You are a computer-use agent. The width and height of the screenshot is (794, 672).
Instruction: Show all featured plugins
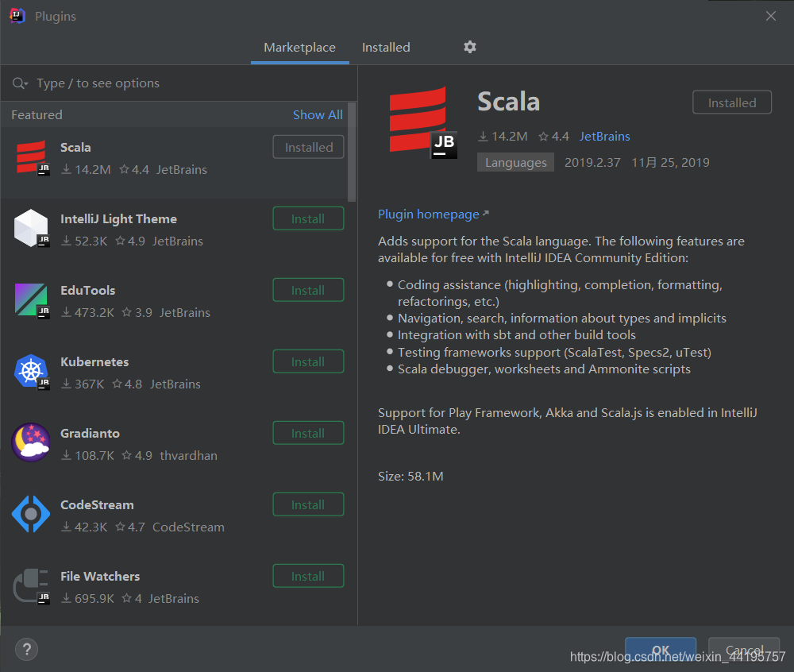point(318,115)
